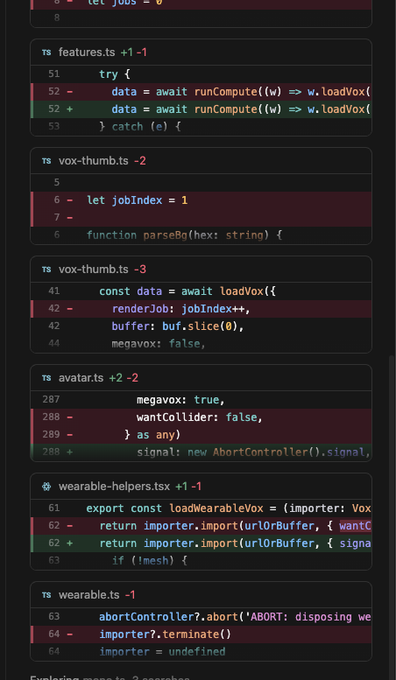Click the TS icon of vox-thumb.ts -3

46,269
